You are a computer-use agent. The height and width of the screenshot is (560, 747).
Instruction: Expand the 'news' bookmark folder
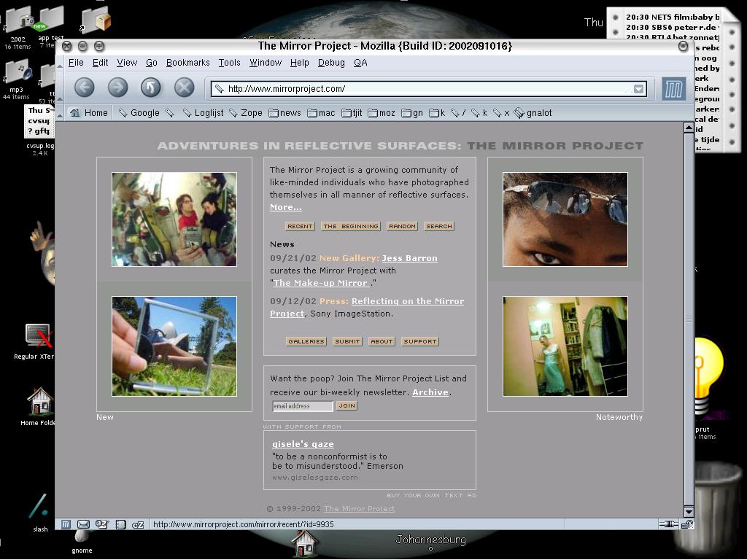pyautogui.click(x=285, y=113)
